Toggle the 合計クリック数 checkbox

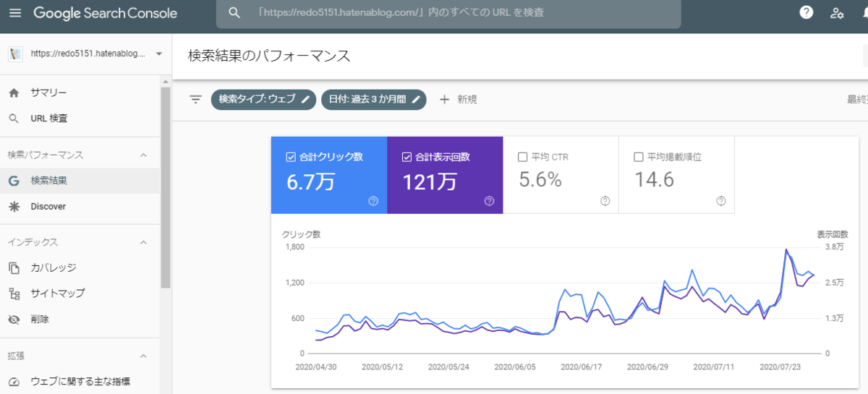[291, 157]
